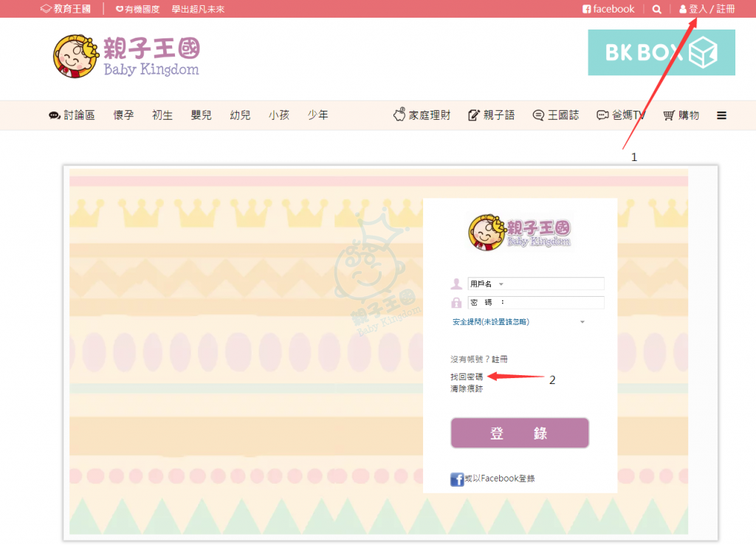Viewport: 756px width, 545px height.
Task: Click the BK BOX banner
Action: tap(661, 52)
